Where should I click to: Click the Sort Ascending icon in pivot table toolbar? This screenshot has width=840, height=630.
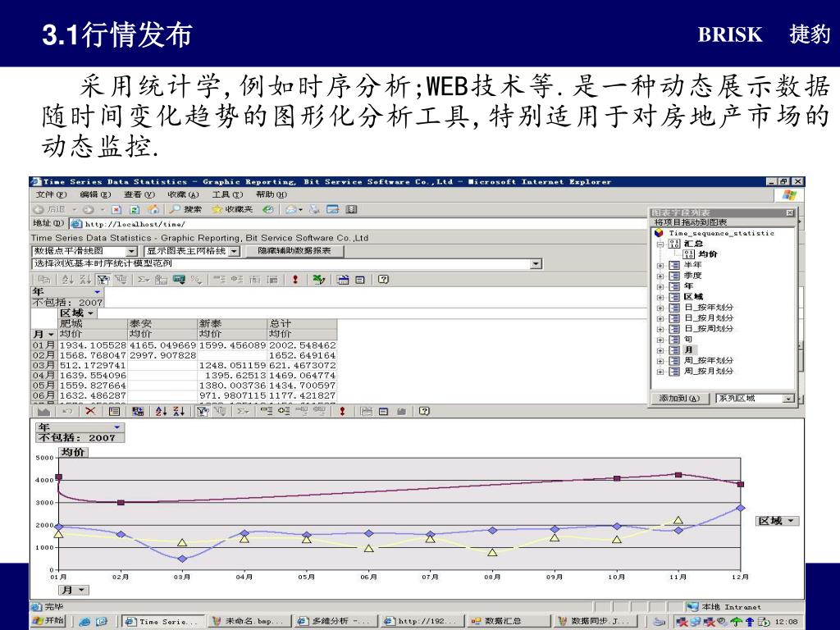click(x=67, y=279)
